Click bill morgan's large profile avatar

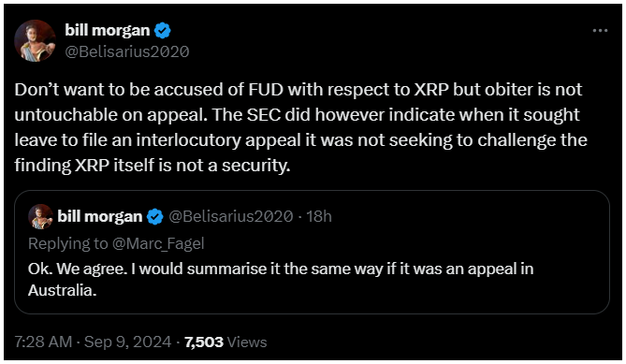point(36,41)
